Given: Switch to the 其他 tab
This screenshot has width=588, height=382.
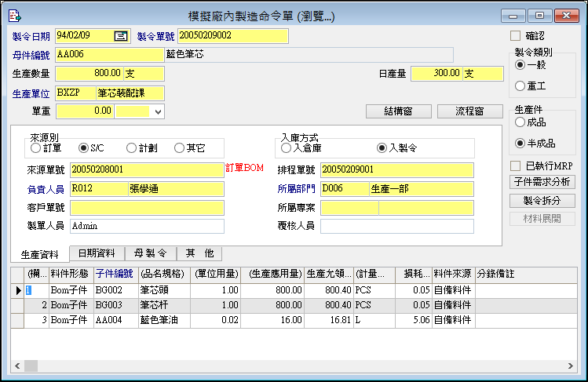Looking at the screenshot, I should tap(199, 253).
